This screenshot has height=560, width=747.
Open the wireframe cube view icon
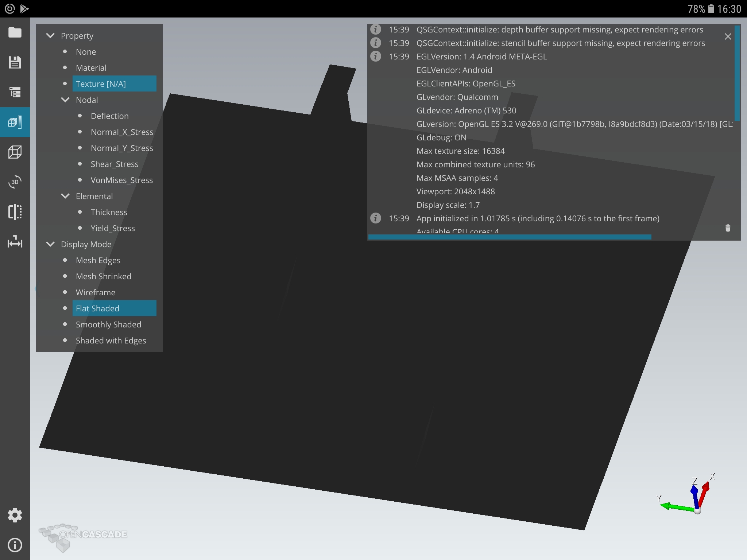(15, 152)
